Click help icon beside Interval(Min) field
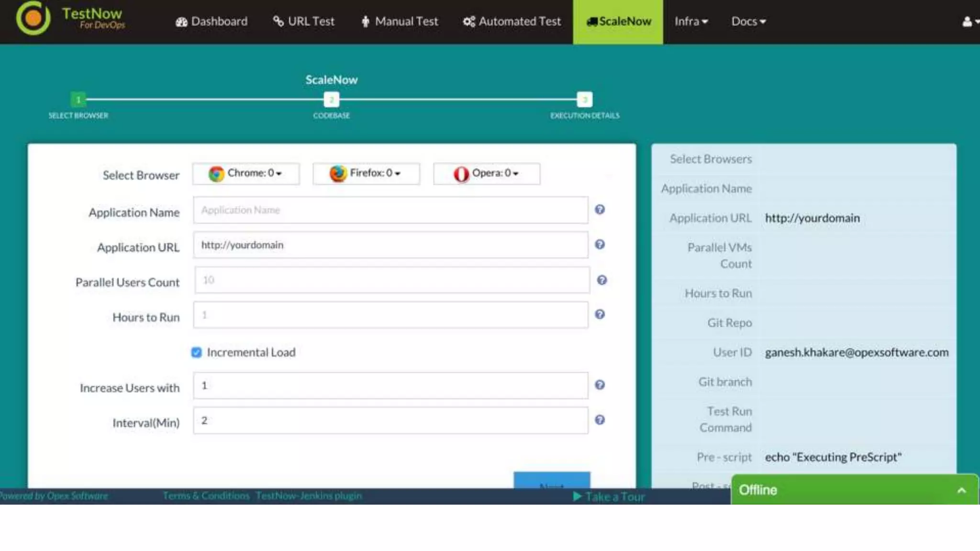980x551 pixels. (600, 420)
